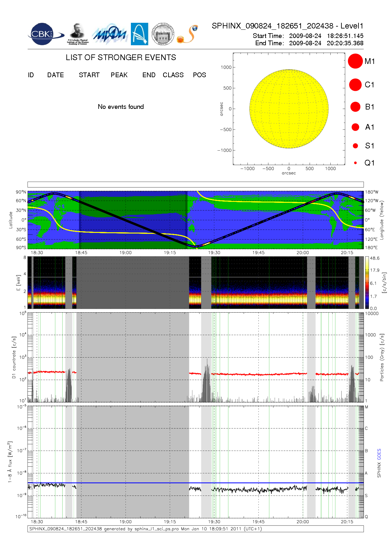392x555 pixels.
Task: Click the START column header
Action: (x=89, y=75)
